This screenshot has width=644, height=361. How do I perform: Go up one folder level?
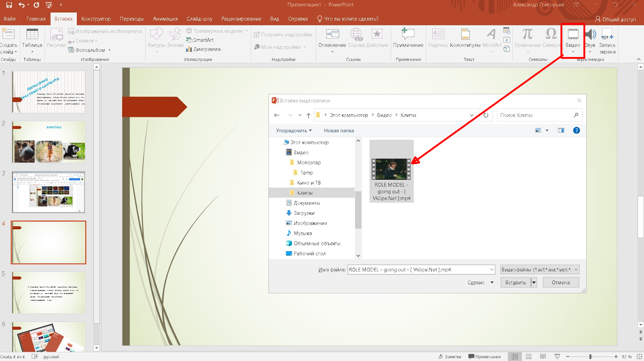point(308,115)
